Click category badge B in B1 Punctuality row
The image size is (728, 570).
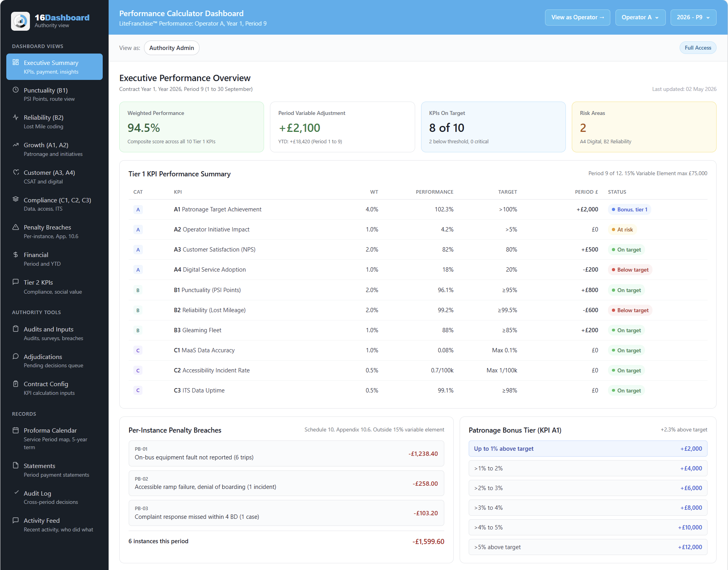138,290
